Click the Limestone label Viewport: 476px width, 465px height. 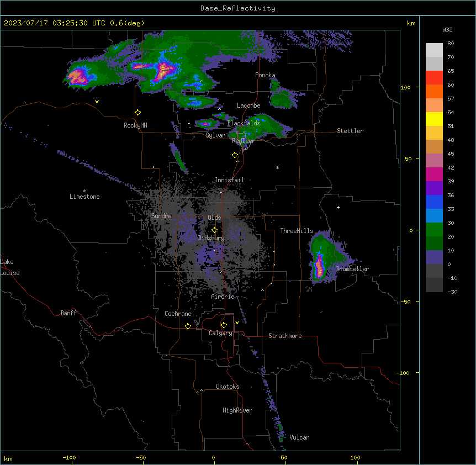point(84,197)
